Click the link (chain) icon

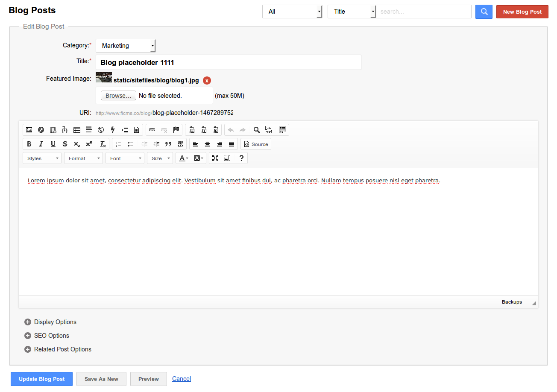[152, 130]
